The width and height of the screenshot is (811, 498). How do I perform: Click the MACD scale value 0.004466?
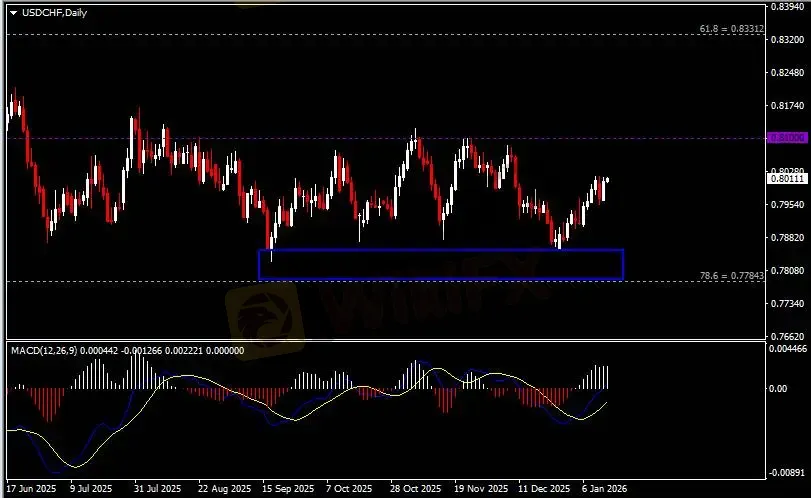point(788,349)
